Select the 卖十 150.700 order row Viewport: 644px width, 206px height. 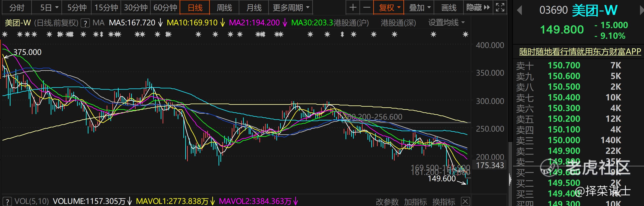tap(578, 66)
